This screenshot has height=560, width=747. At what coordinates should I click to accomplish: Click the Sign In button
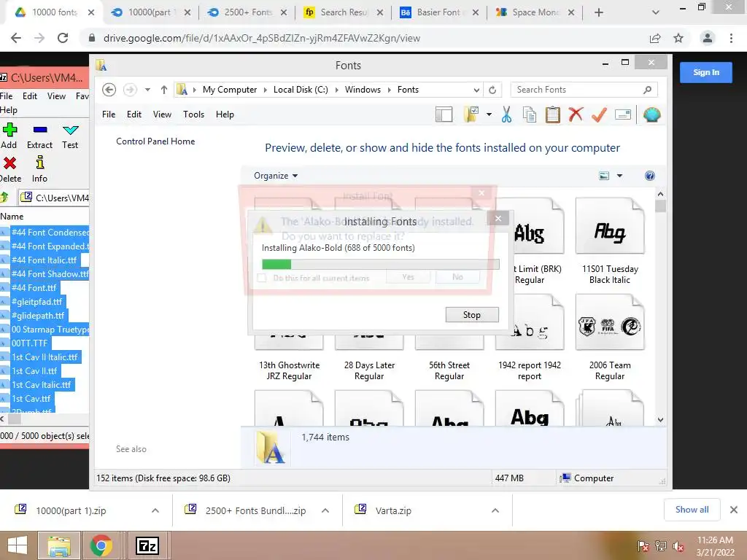(706, 72)
